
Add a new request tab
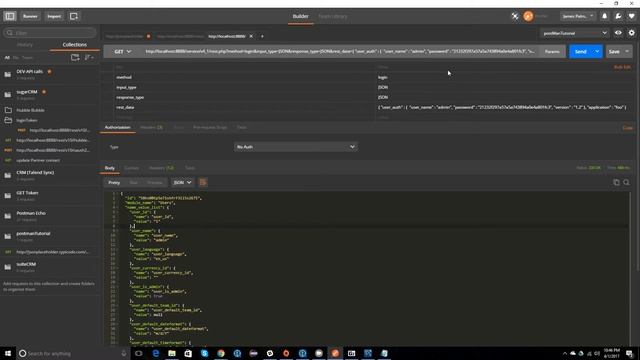262,36
